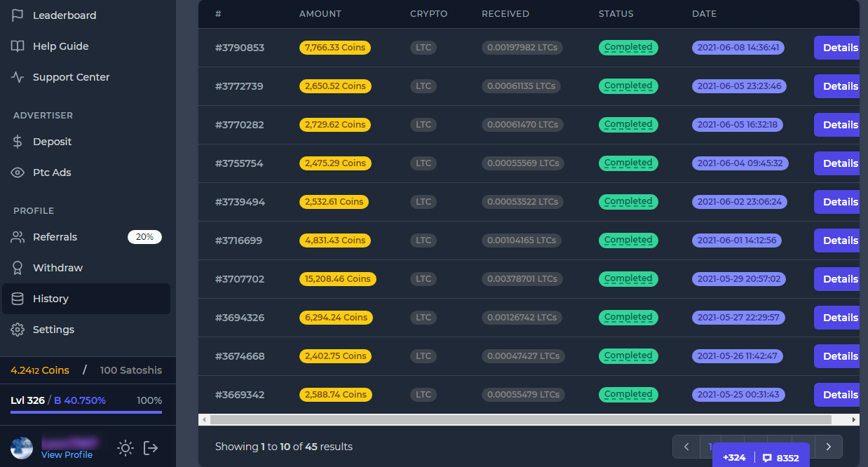Click the user avatar picture
868x467 pixels.
(x=22, y=448)
